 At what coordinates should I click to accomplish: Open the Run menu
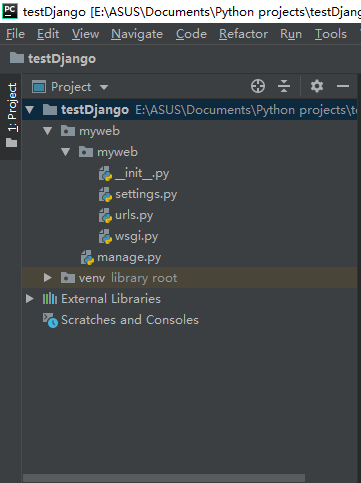[291, 34]
